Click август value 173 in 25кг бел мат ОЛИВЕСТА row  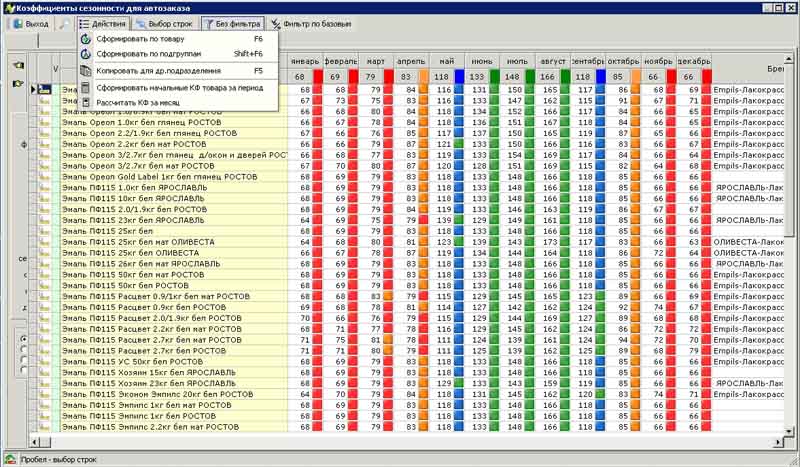tap(550, 242)
